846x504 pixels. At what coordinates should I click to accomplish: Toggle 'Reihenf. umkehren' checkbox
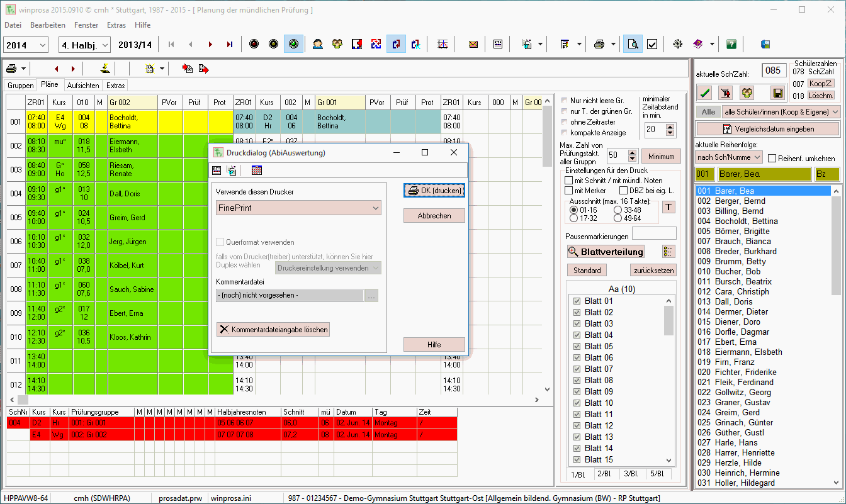(x=772, y=159)
